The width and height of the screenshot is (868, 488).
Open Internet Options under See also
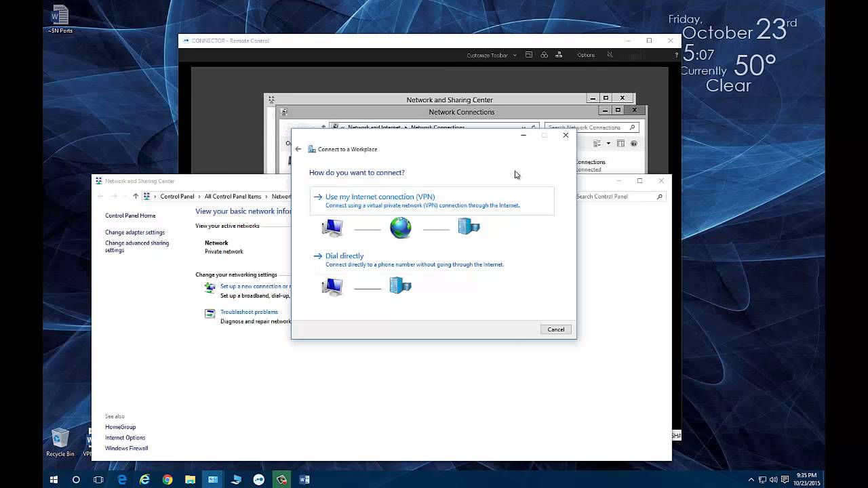[125, 438]
